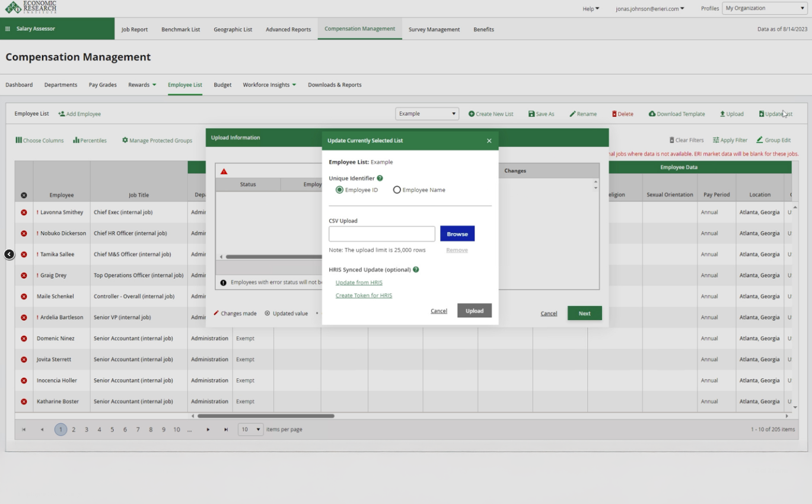The width and height of the screenshot is (812, 504).
Task: Select the Employee Name radio button
Action: pyautogui.click(x=397, y=190)
